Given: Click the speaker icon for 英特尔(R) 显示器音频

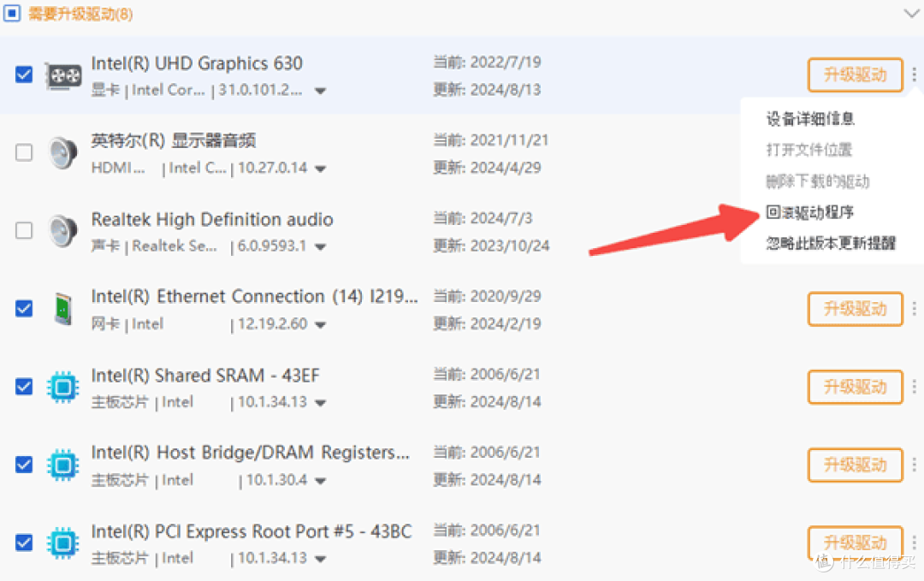Looking at the screenshot, I should click(x=63, y=152).
